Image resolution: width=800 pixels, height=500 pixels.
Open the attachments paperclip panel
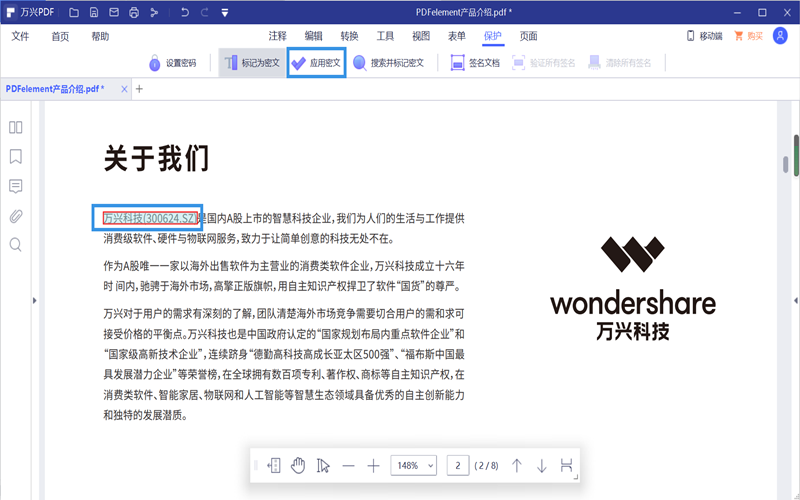tap(16, 215)
